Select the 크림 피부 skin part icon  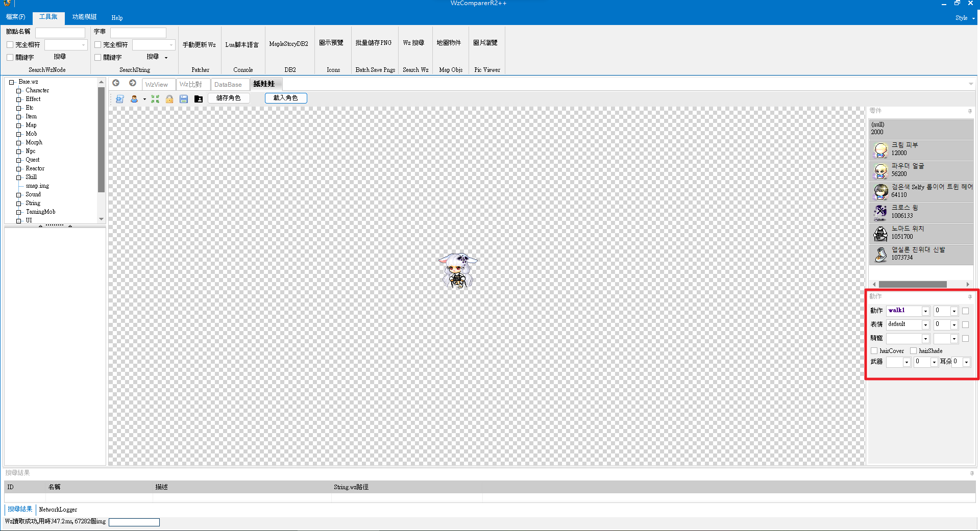point(881,150)
